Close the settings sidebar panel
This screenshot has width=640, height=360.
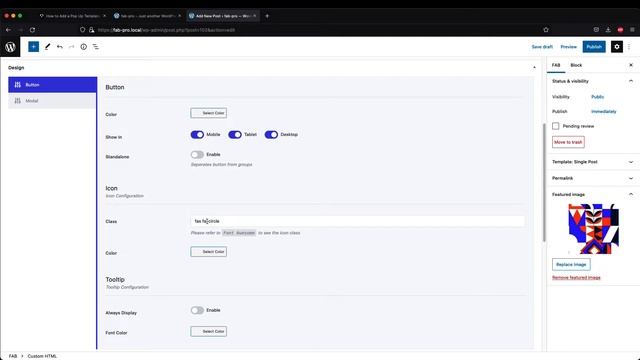pos(631,65)
